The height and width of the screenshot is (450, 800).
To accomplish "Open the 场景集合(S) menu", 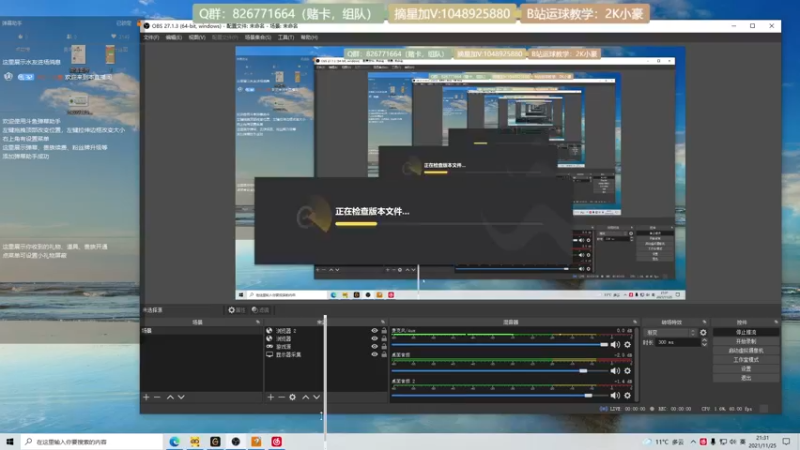I will click(258, 37).
